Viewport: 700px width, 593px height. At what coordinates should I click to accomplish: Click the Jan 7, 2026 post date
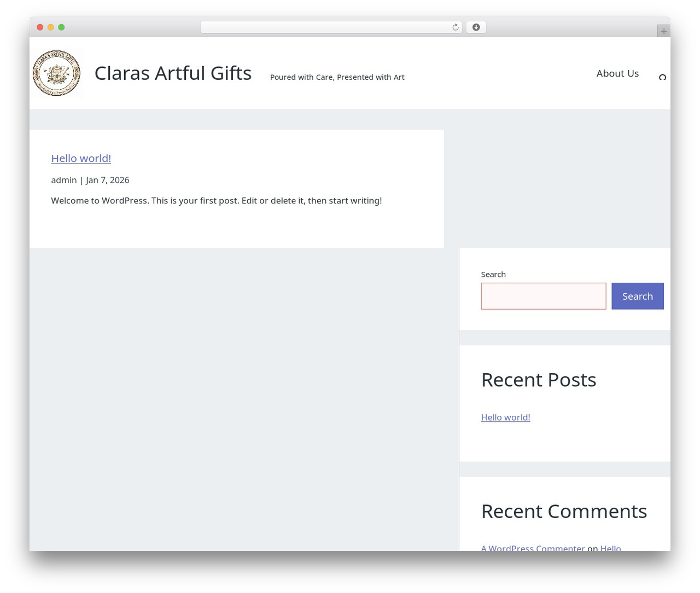(108, 180)
